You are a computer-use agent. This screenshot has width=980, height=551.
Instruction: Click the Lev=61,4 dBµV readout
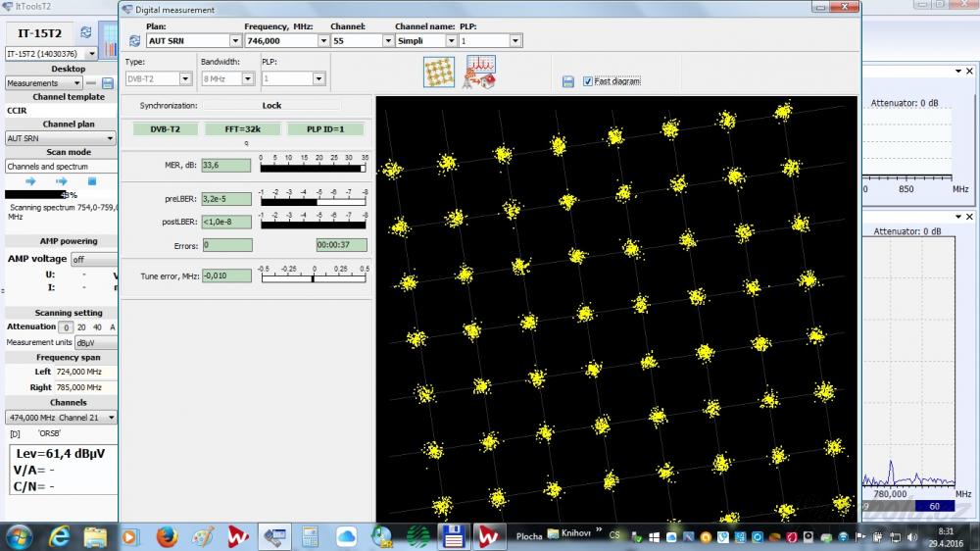tap(60, 454)
